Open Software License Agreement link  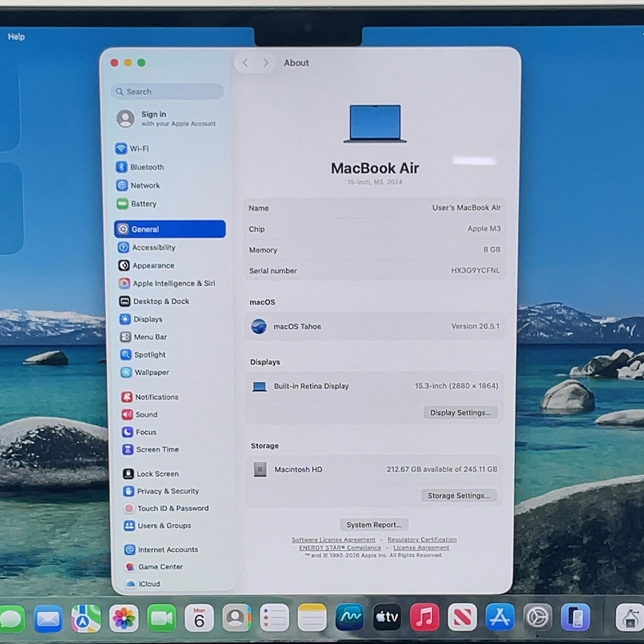pos(333,540)
